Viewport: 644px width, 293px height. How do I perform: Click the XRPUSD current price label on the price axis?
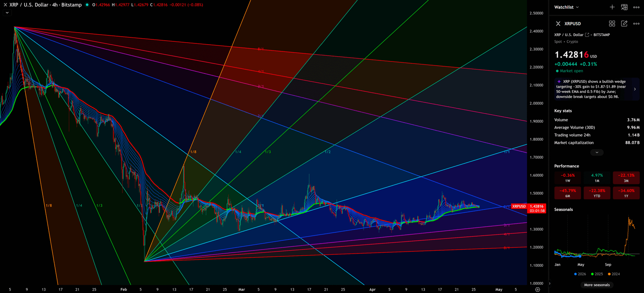528,208
